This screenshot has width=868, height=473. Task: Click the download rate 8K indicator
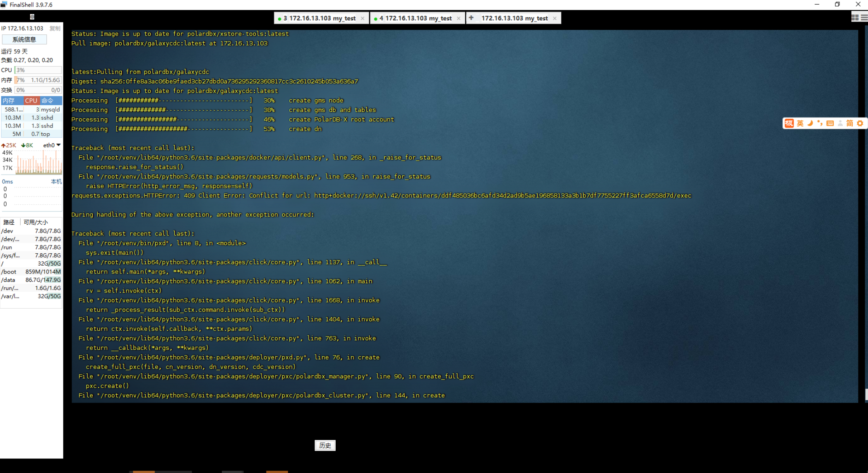[x=27, y=145]
